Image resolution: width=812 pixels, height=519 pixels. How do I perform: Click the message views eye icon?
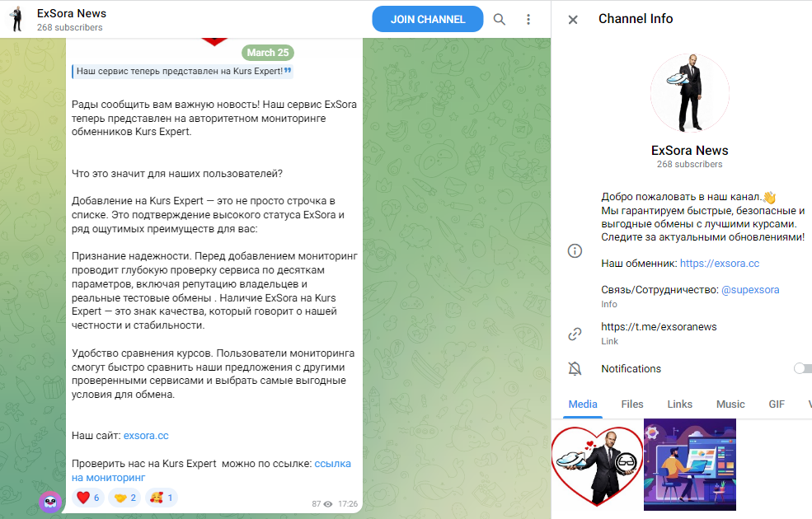click(328, 504)
